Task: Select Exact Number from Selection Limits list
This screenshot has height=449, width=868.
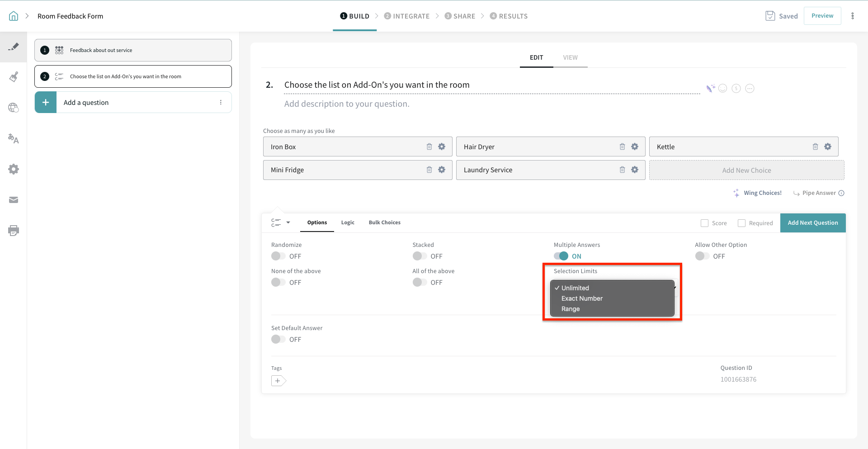Action: coord(582,298)
